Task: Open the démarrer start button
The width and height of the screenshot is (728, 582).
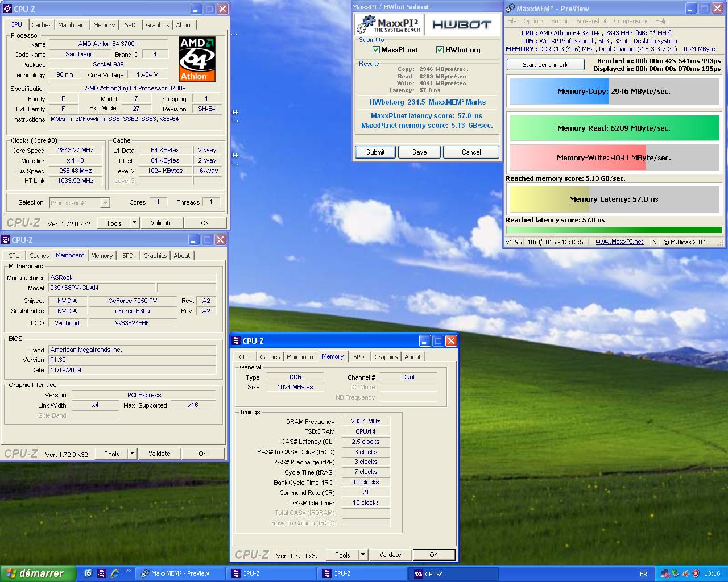Action: click(38, 573)
